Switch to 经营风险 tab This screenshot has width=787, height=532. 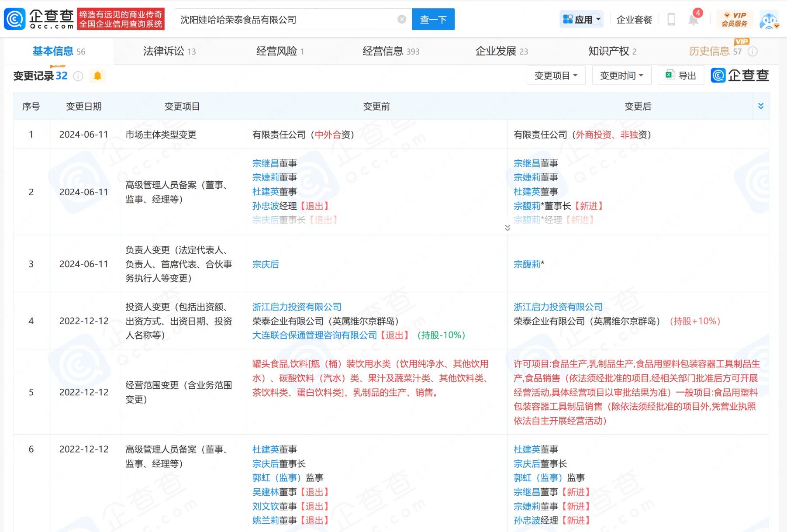280,51
